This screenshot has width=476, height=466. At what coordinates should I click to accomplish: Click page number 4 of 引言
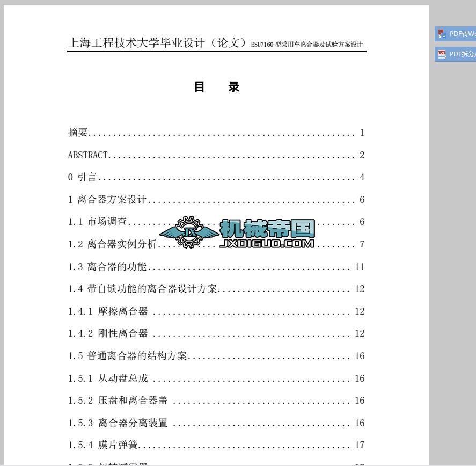tap(362, 177)
